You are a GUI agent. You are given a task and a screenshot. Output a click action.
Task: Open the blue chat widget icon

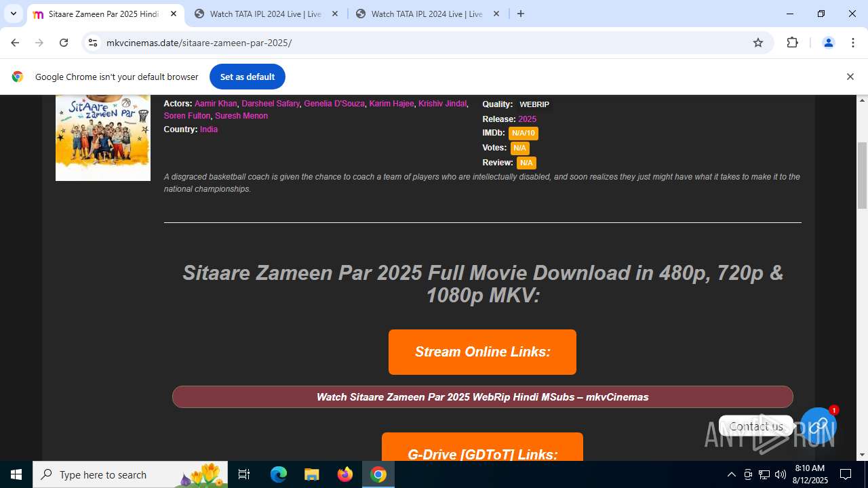point(818,426)
